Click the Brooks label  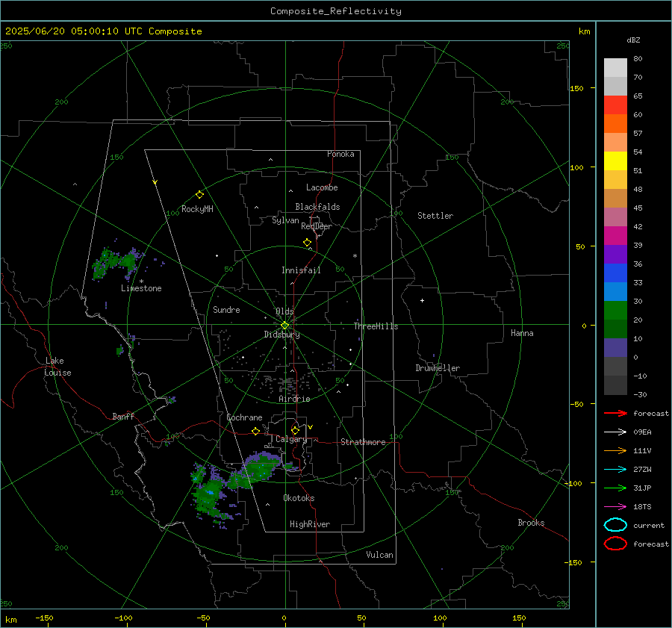click(x=531, y=523)
